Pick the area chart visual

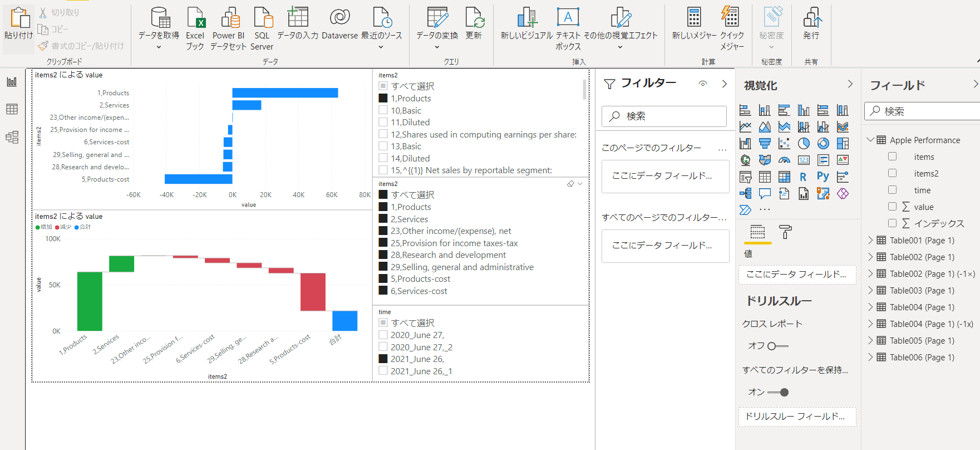click(765, 127)
